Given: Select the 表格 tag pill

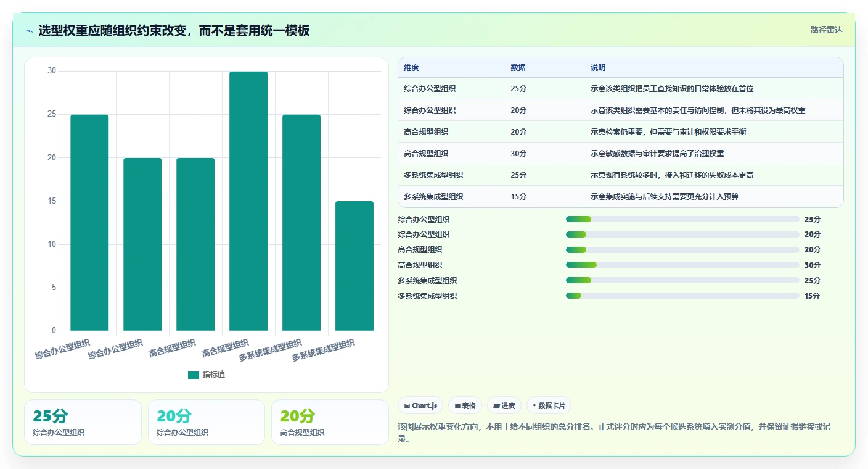Looking at the screenshot, I should click(465, 405).
